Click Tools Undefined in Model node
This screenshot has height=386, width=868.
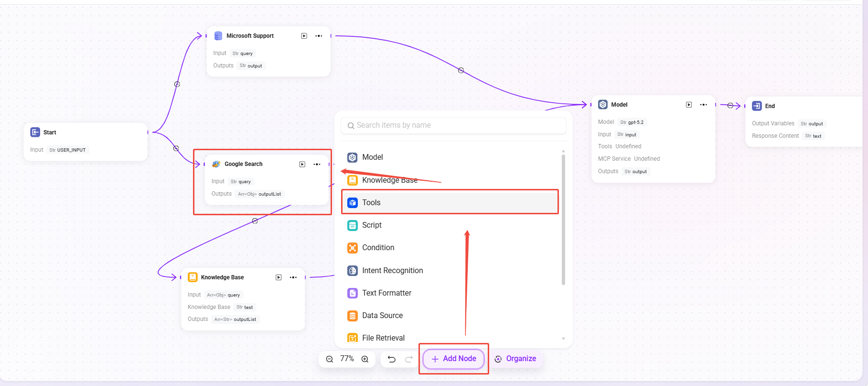tap(620, 146)
